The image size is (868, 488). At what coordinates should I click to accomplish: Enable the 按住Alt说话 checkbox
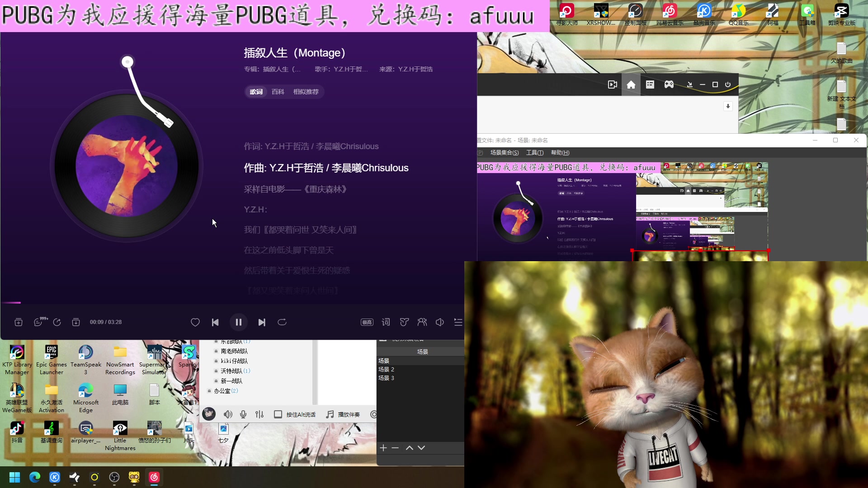click(x=278, y=414)
